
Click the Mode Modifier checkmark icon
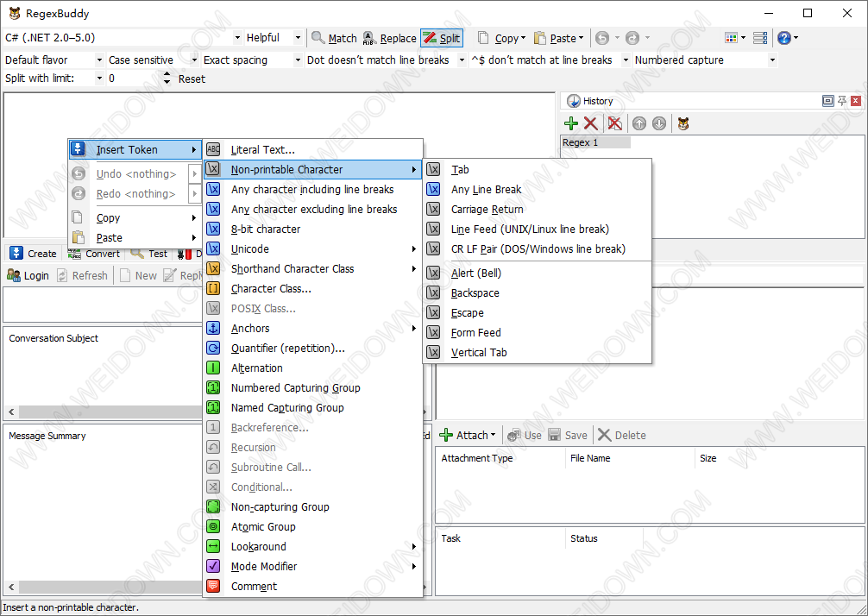pyautogui.click(x=213, y=566)
